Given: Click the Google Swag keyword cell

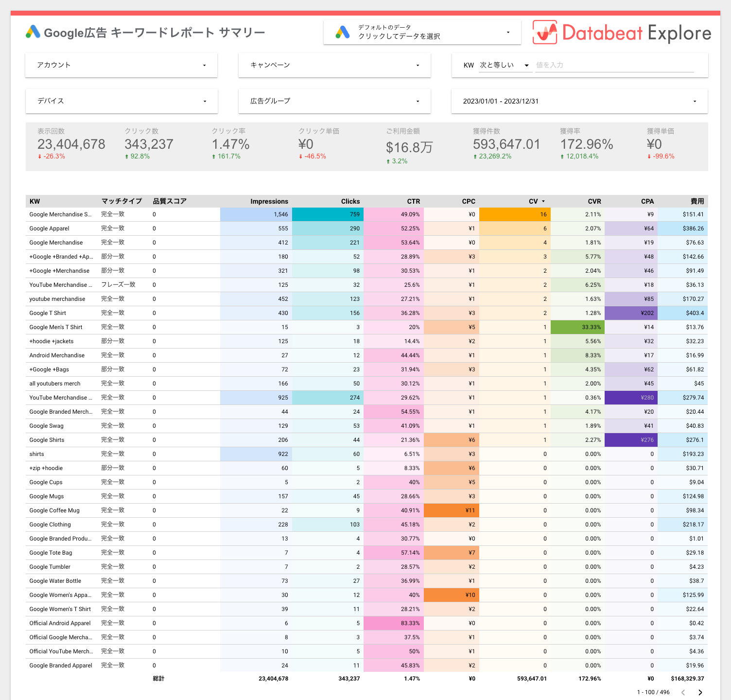Looking at the screenshot, I should [46, 426].
